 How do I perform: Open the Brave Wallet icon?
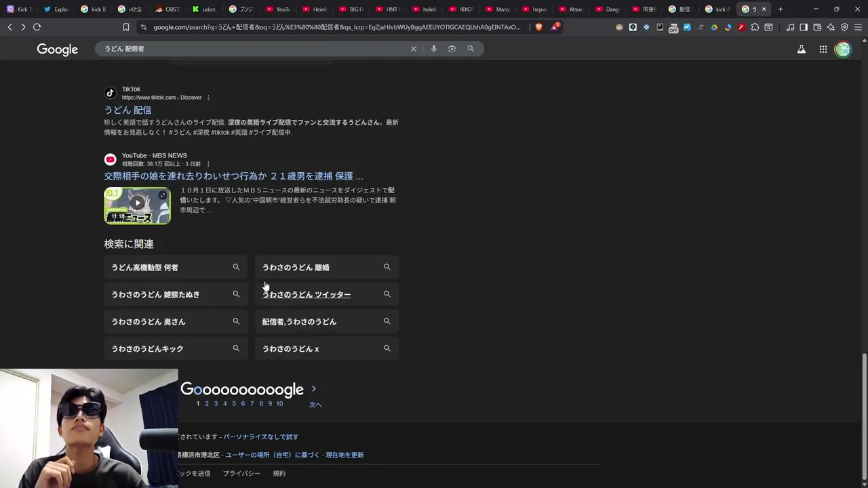tap(817, 27)
